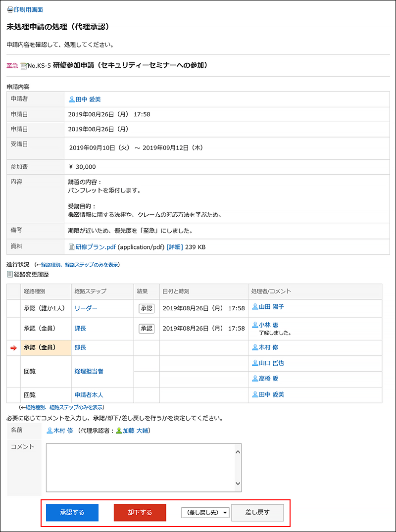
Task: Open 田中 愛美 profile in the 申請者本人 row
Action: coord(271,394)
